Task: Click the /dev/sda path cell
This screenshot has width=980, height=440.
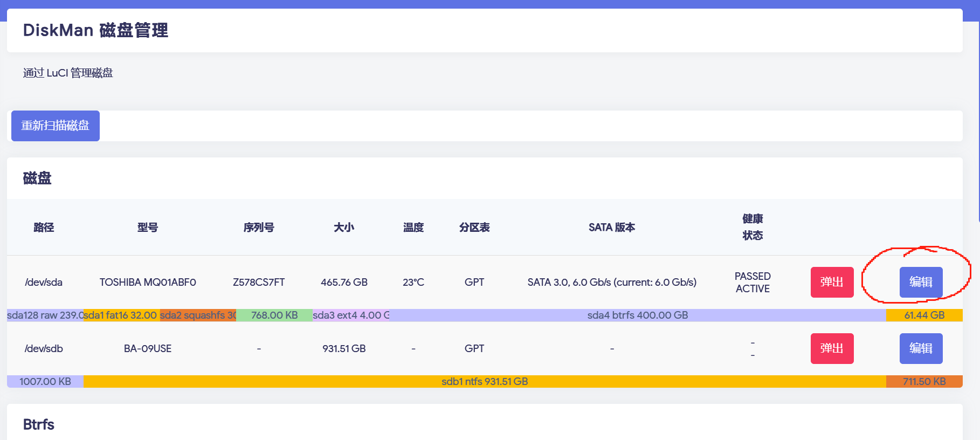Action: pyautogui.click(x=44, y=283)
